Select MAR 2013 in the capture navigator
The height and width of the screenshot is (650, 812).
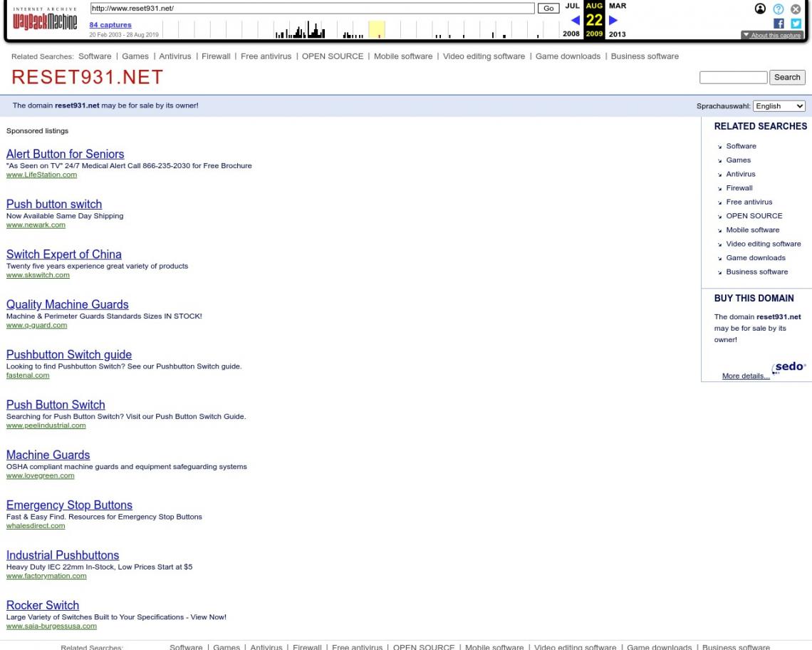618,20
